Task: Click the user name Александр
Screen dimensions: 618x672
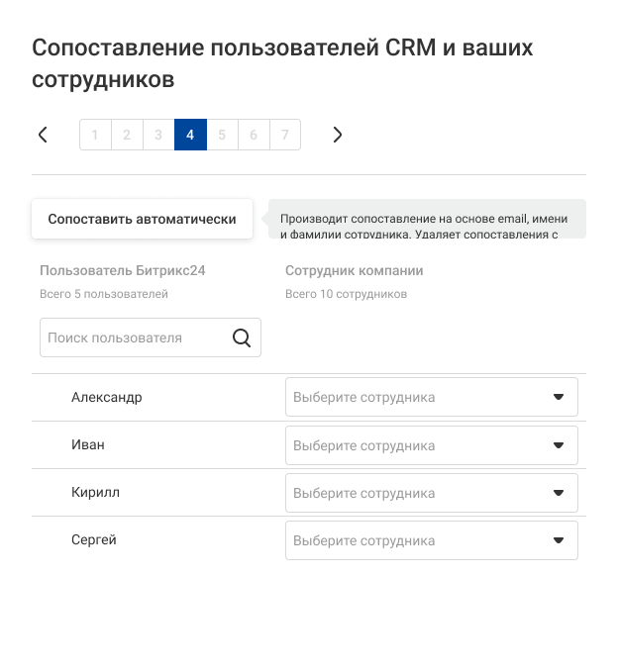Action: [x=107, y=398]
